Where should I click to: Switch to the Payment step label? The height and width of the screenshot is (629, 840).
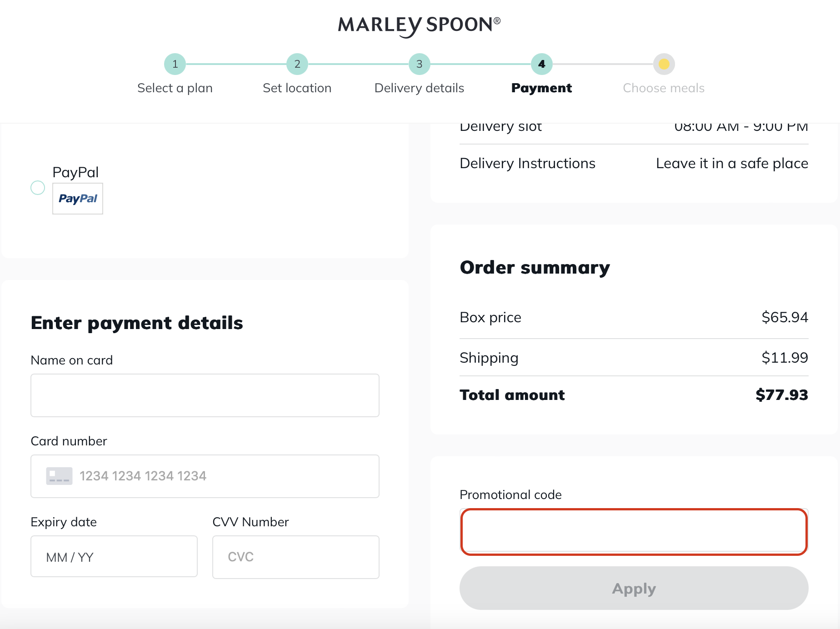point(541,88)
